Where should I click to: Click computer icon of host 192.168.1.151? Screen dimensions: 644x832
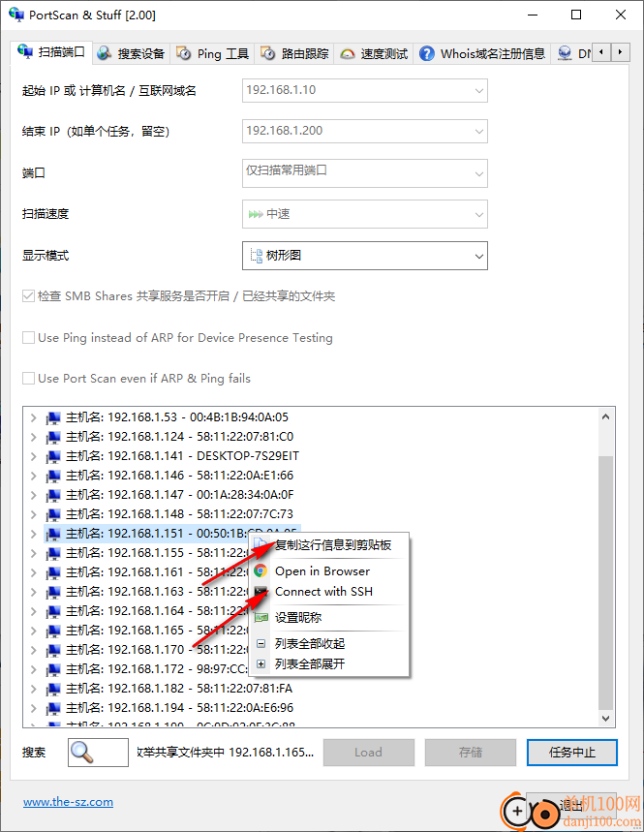tap(53, 535)
